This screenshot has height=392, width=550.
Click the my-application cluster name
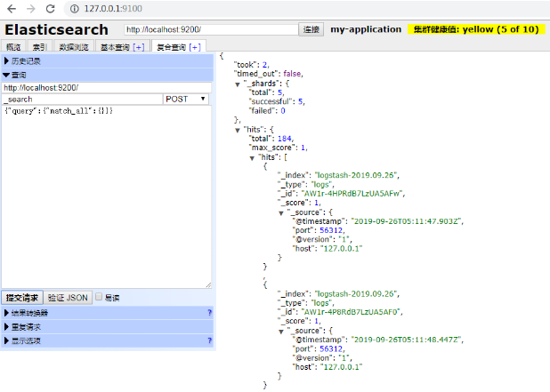pyautogui.click(x=366, y=29)
